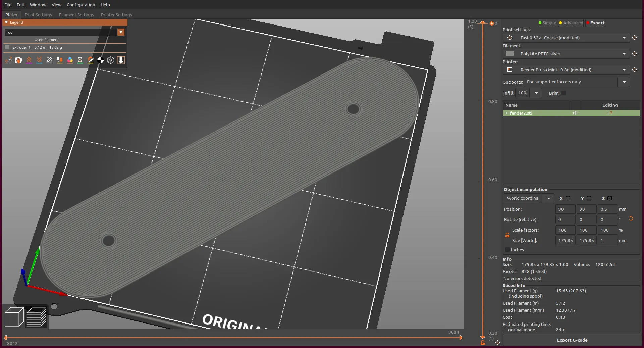Toggle seams display icon in legend
The image size is (644, 348).
tap(49, 60)
